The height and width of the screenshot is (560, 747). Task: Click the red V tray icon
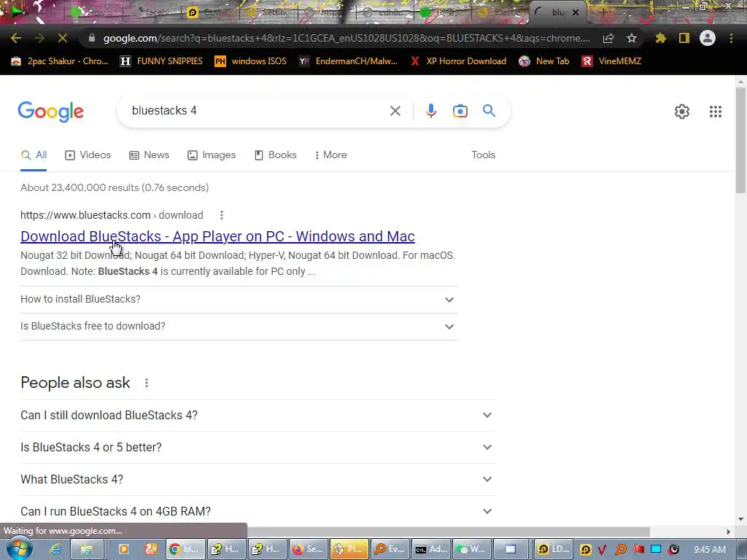[x=602, y=550]
